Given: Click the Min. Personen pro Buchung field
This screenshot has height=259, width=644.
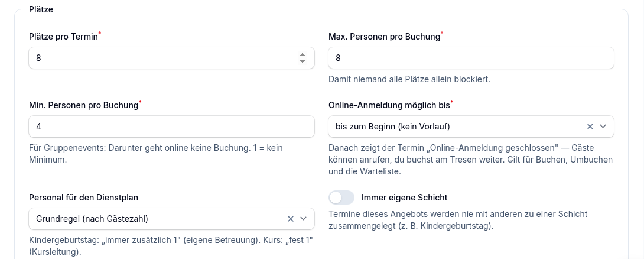Looking at the screenshot, I should point(172,127).
